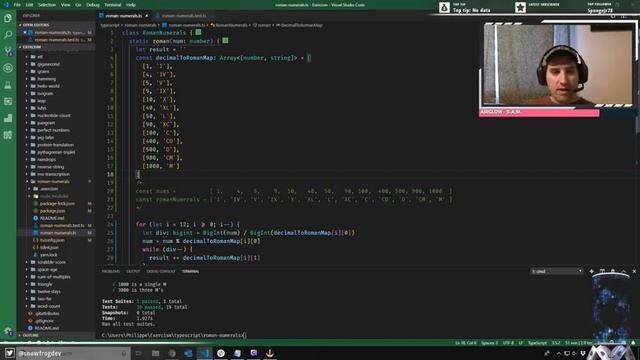Click the webcam feed overlay
This screenshot has height=360, width=640.
558,64
